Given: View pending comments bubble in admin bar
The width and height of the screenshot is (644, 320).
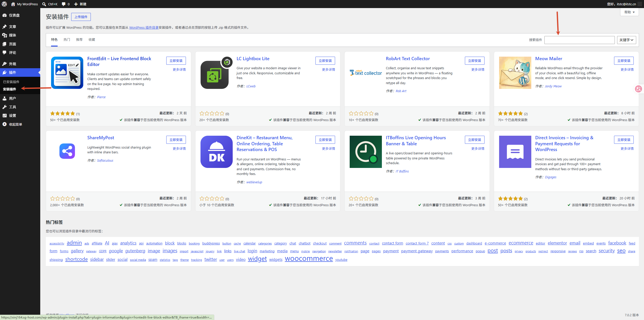Looking at the screenshot, I should [66, 4].
